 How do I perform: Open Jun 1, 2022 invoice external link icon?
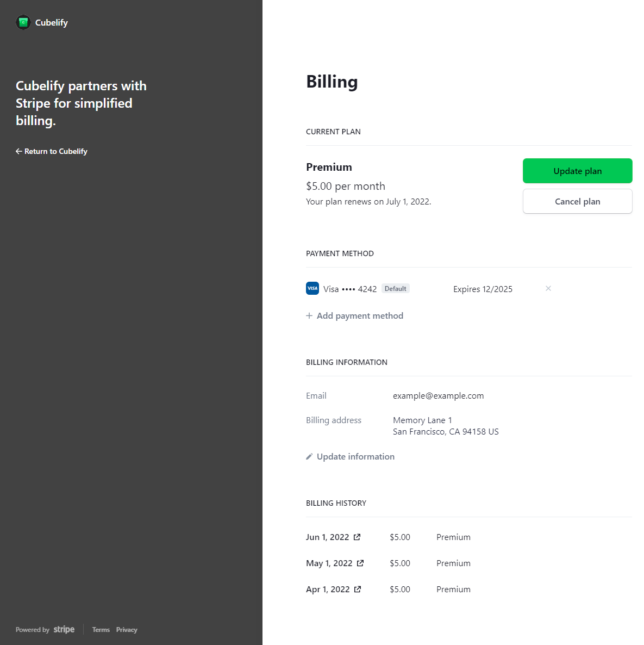click(x=357, y=537)
